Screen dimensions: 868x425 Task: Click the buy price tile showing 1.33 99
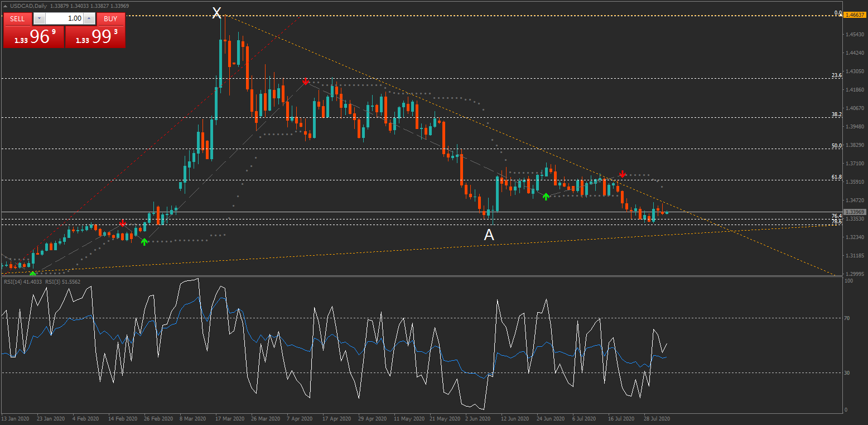click(95, 37)
